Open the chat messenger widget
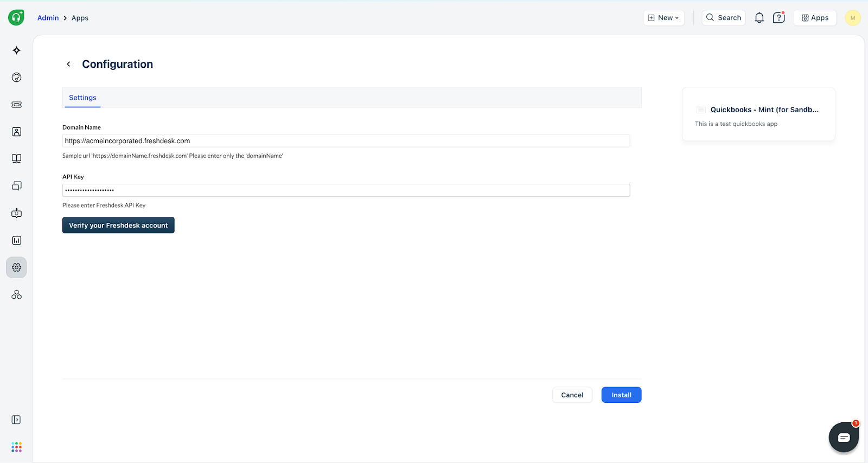Image resolution: width=868 pixels, height=463 pixels. (x=844, y=437)
